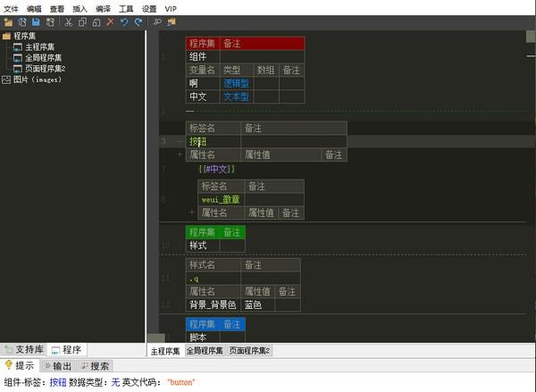This screenshot has width=536, height=392.
Task: Open the 查看 menu
Action: (x=57, y=9)
